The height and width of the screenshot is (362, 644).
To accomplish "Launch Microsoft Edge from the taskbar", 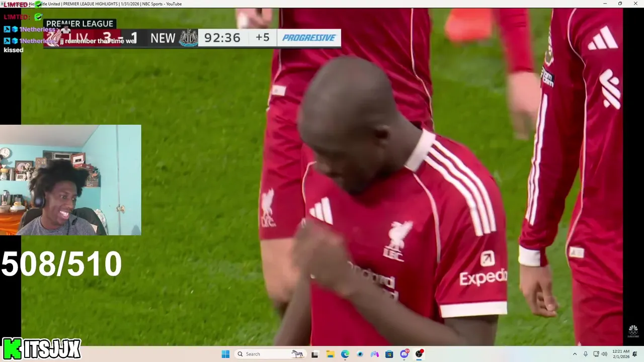I will click(x=345, y=354).
